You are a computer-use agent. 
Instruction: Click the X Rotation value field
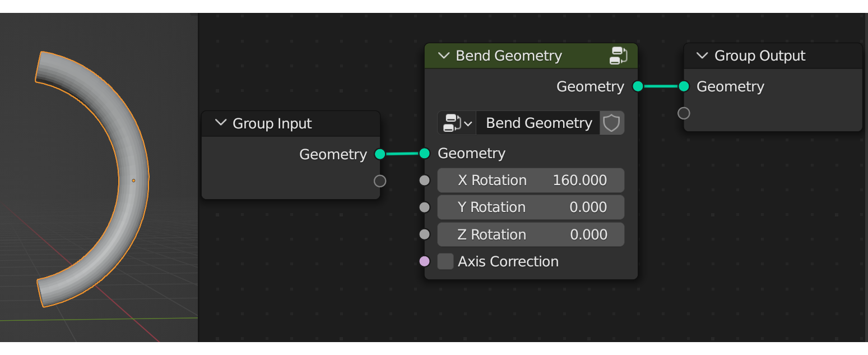[x=531, y=180]
